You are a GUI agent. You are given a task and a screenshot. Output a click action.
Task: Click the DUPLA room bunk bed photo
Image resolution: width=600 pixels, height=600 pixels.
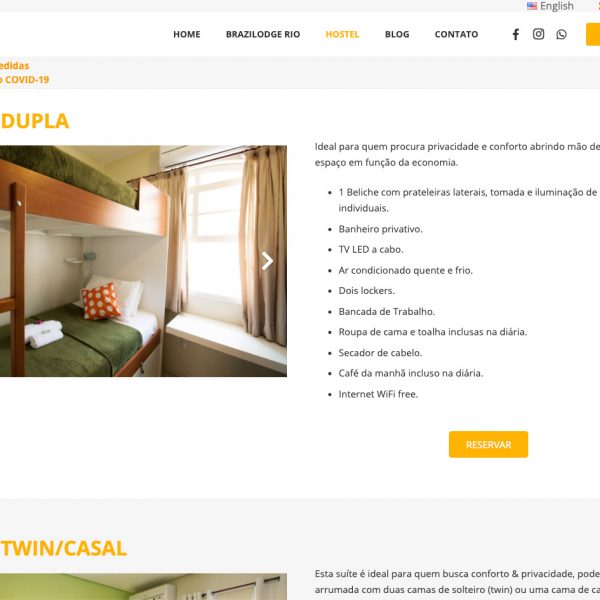click(x=143, y=261)
